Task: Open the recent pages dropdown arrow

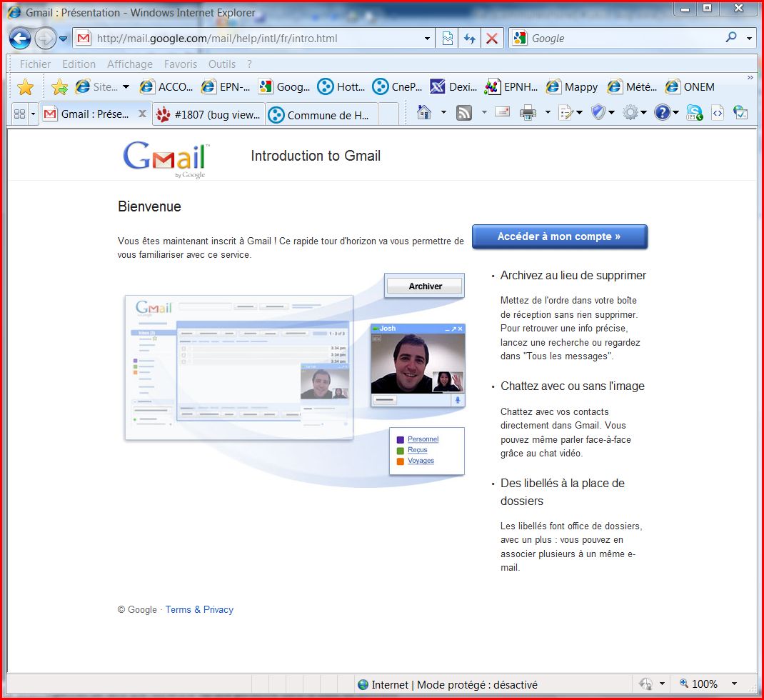Action: pos(64,39)
